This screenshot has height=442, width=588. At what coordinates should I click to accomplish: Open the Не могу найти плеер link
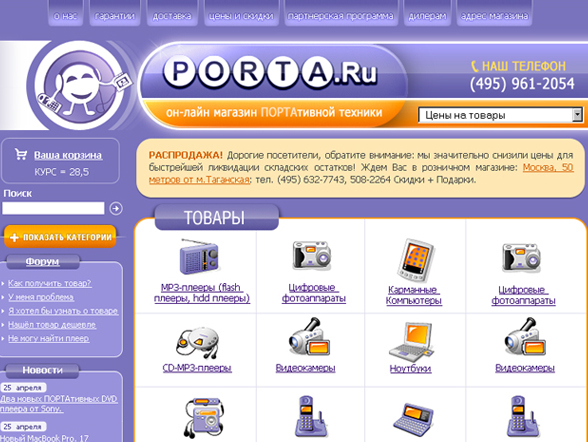[49, 338]
